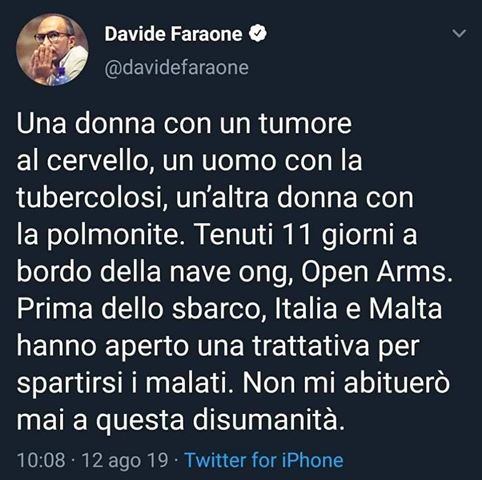
Task: Click the phrase 'spartirsi i malati'
Action: pyautogui.click(x=123, y=384)
